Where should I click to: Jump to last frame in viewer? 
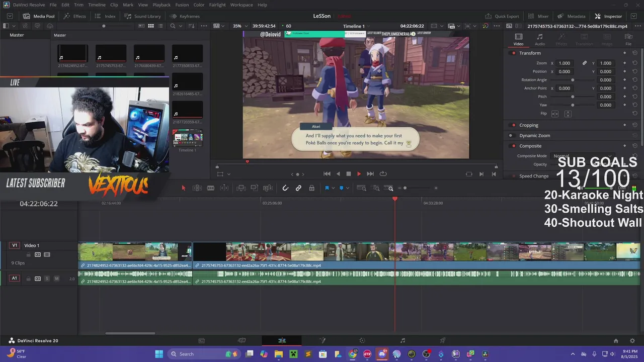(x=370, y=174)
